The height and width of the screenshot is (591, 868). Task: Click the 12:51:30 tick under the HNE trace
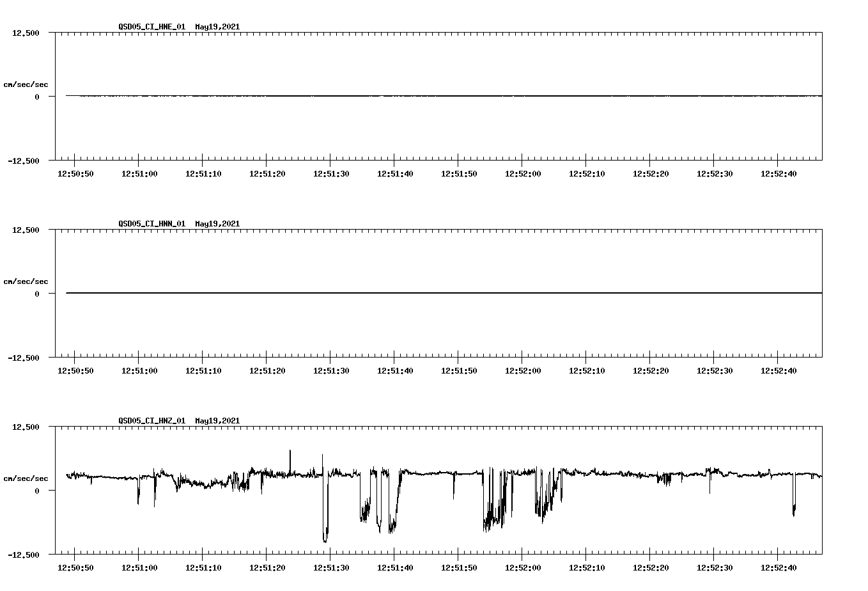coord(332,172)
